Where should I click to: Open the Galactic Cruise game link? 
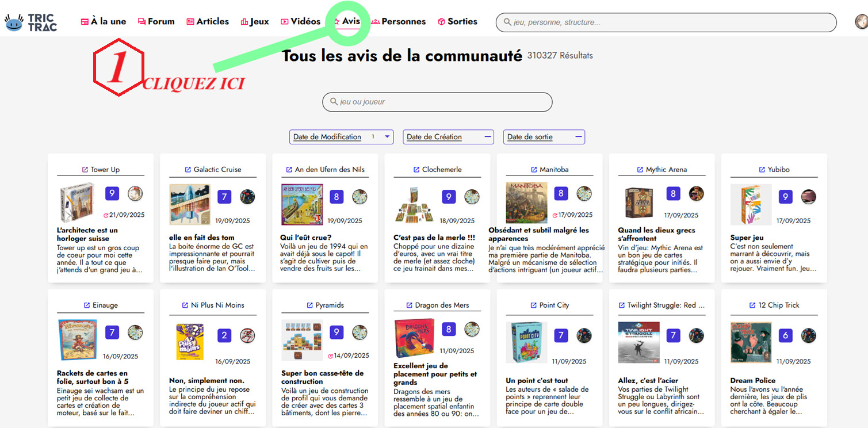coord(213,170)
